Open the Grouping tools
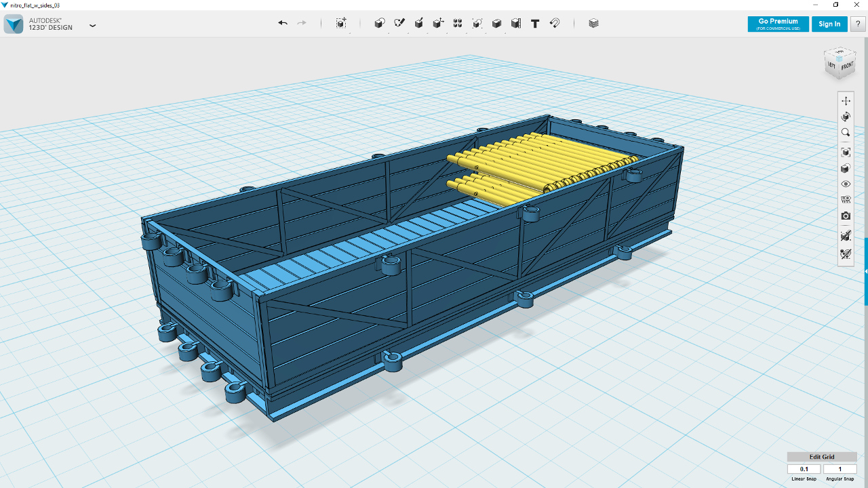The image size is (868, 488). click(x=477, y=23)
